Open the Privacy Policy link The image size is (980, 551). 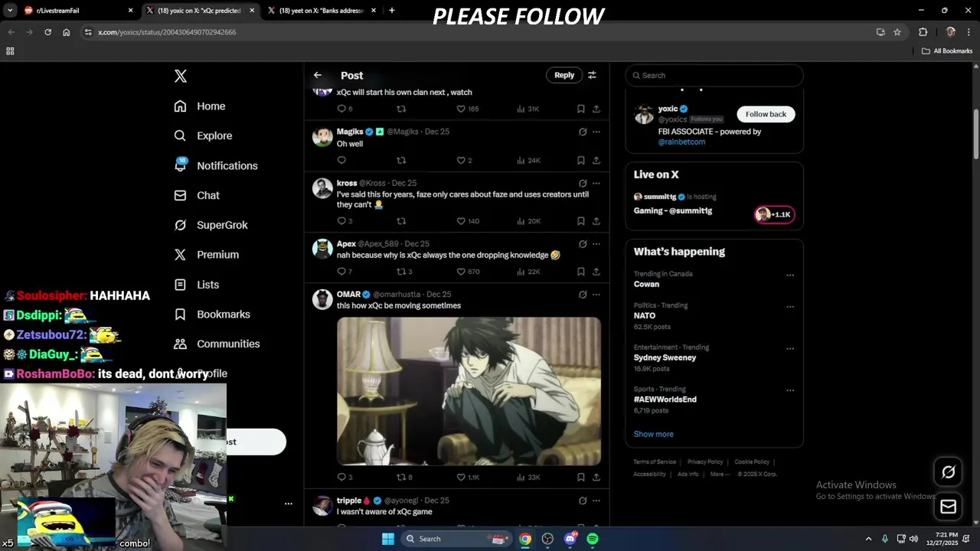(x=705, y=462)
